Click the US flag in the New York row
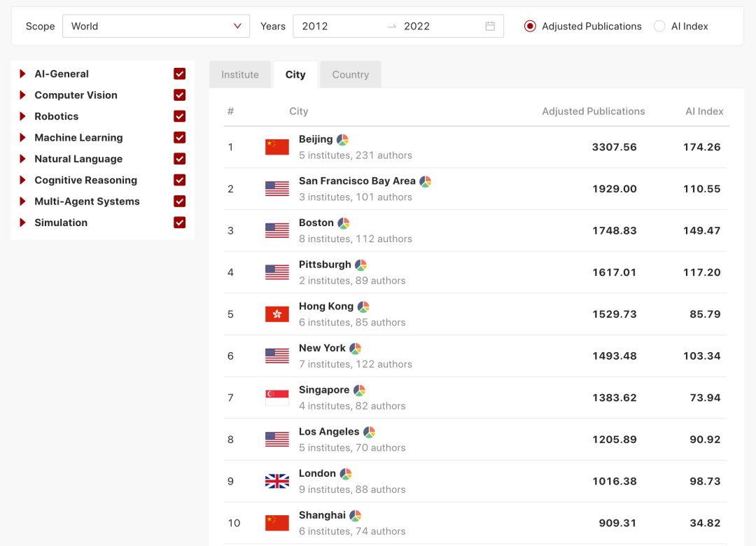Image resolution: width=756 pixels, height=546 pixels. 277,356
